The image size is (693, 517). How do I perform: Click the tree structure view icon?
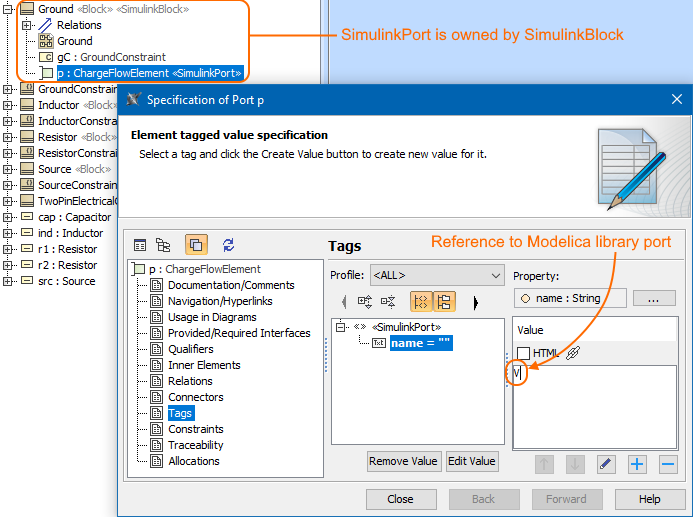[163, 245]
